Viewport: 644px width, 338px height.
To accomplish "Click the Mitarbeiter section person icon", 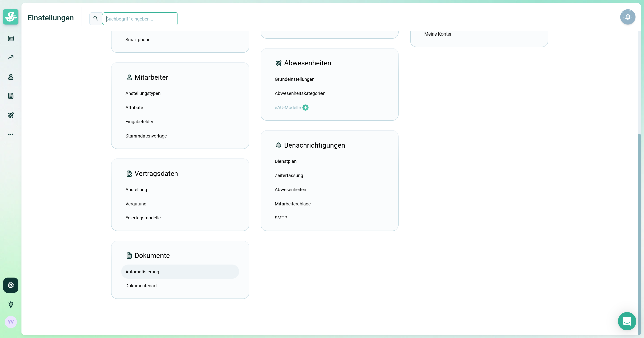I will click(x=129, y=77).
